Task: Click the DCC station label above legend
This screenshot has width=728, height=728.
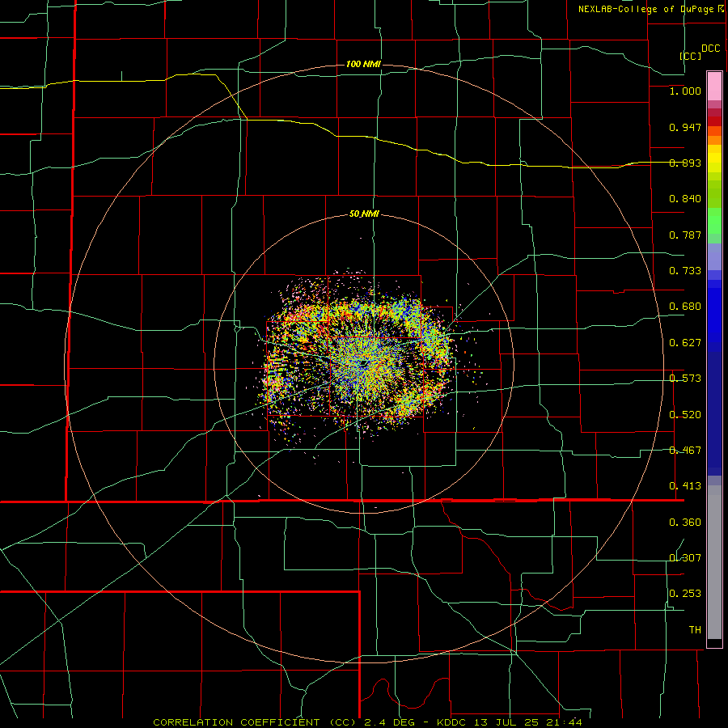Action: [710, 49]
